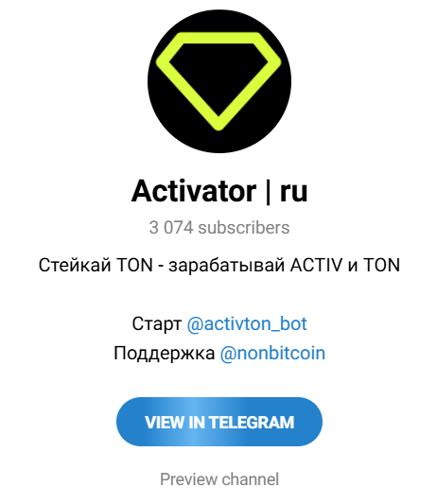Click the VIEW IN TELEGRAM button

(219, 422)
